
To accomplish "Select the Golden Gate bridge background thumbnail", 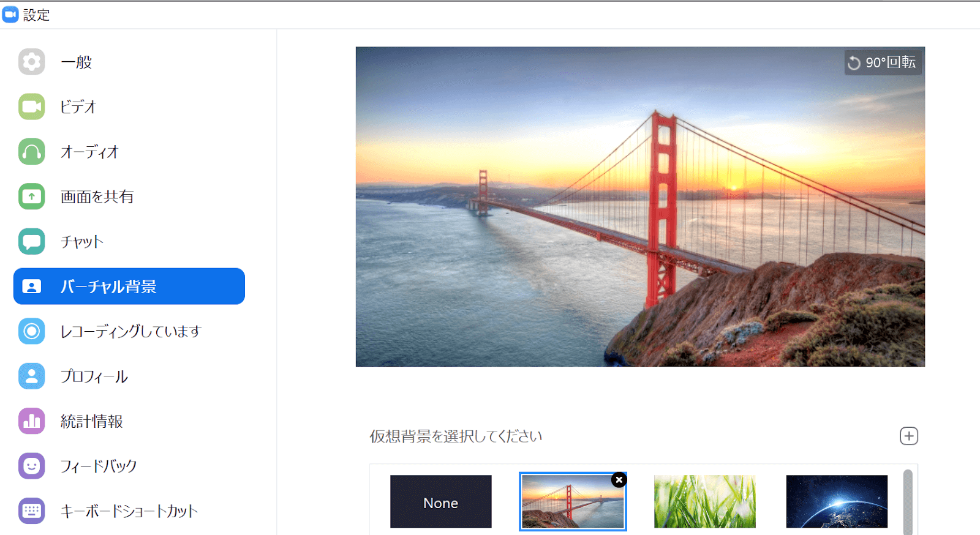I will [573, 501].
